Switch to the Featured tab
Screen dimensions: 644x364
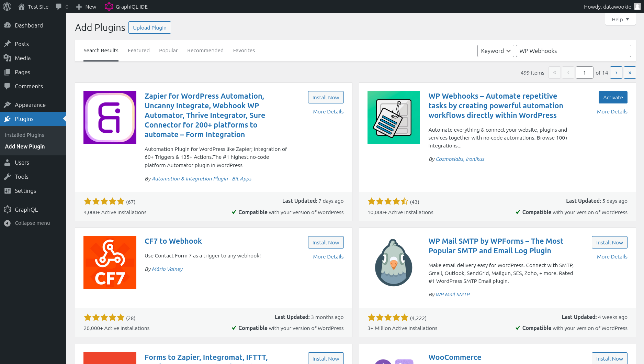(138, 50)
